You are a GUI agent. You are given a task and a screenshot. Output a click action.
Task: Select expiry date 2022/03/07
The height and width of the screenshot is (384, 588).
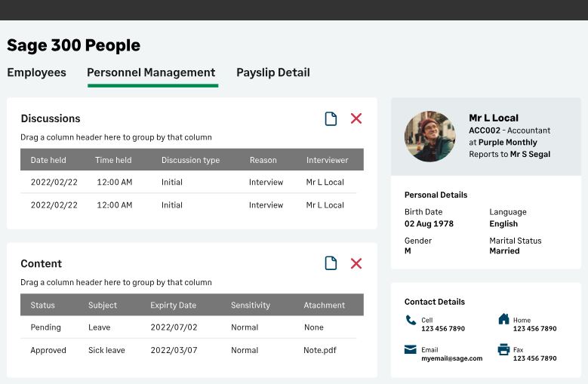tap(174, 350)
